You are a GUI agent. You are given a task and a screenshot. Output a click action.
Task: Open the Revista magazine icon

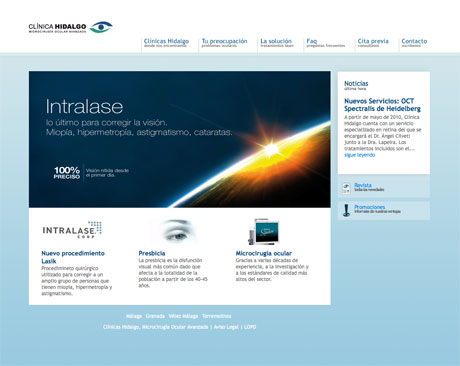point(347,188)
